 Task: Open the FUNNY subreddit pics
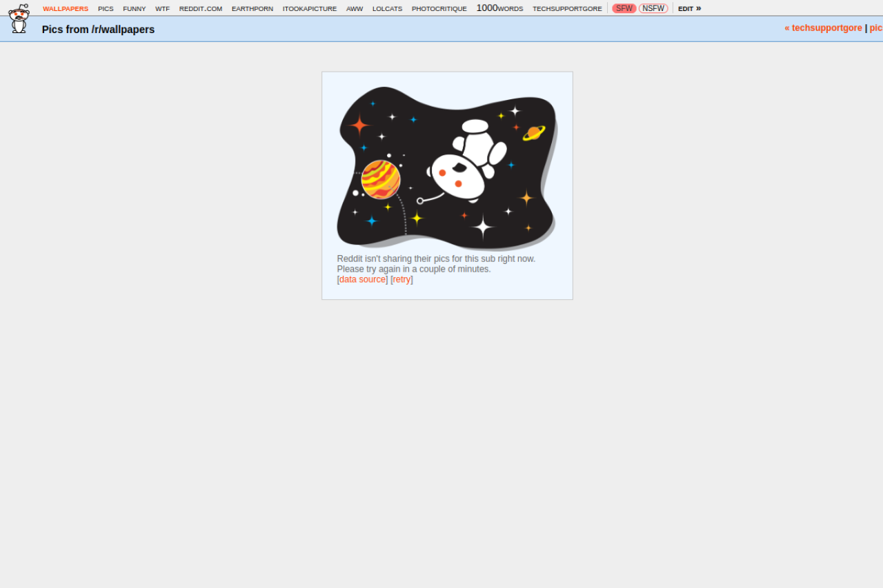134,8
